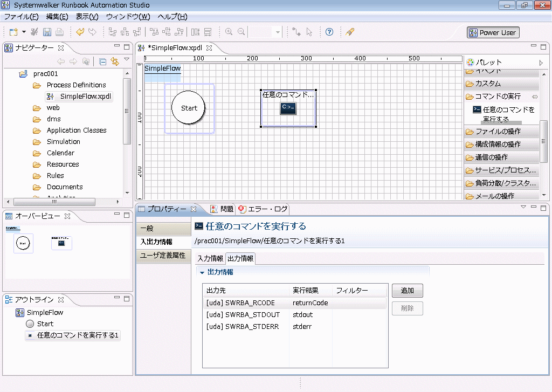
Task: Click the Align Middle toolbar icon
Action: (x=166, y=32)
